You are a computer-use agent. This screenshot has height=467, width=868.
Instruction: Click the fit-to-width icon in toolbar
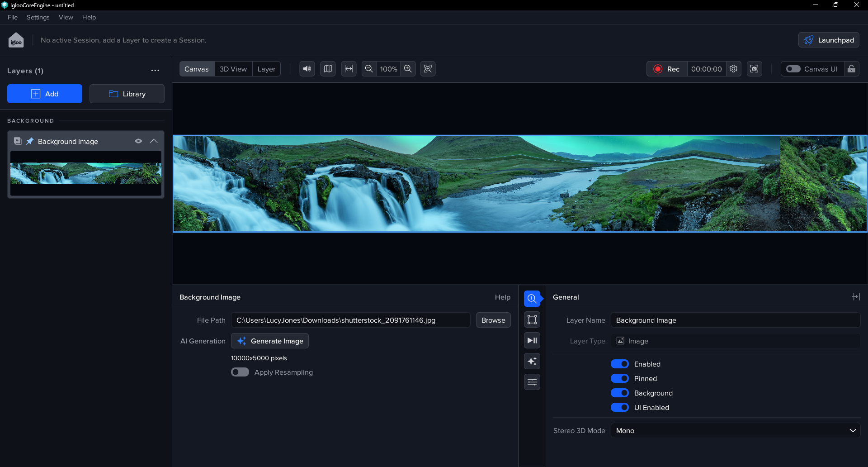coord(349,69)
